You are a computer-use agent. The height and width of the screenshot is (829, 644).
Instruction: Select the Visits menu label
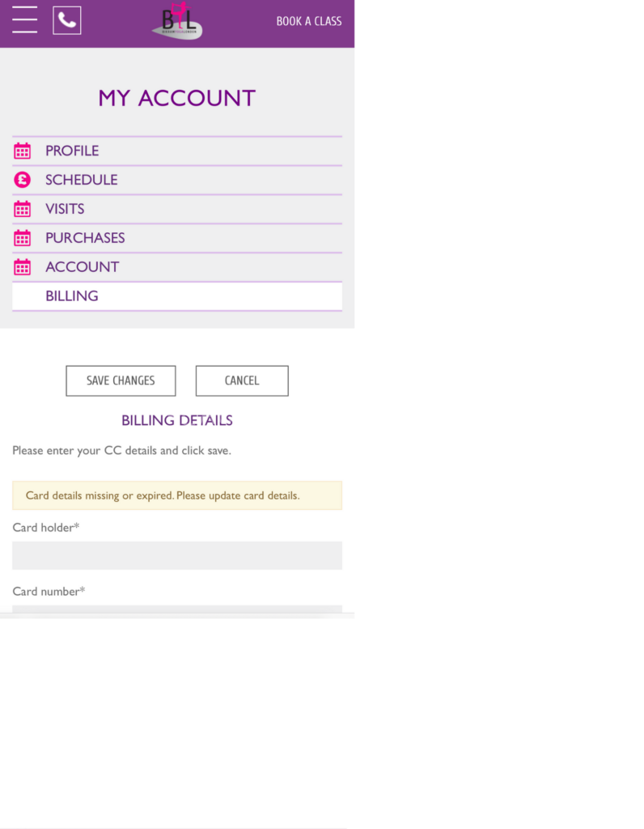click(65, 210)
